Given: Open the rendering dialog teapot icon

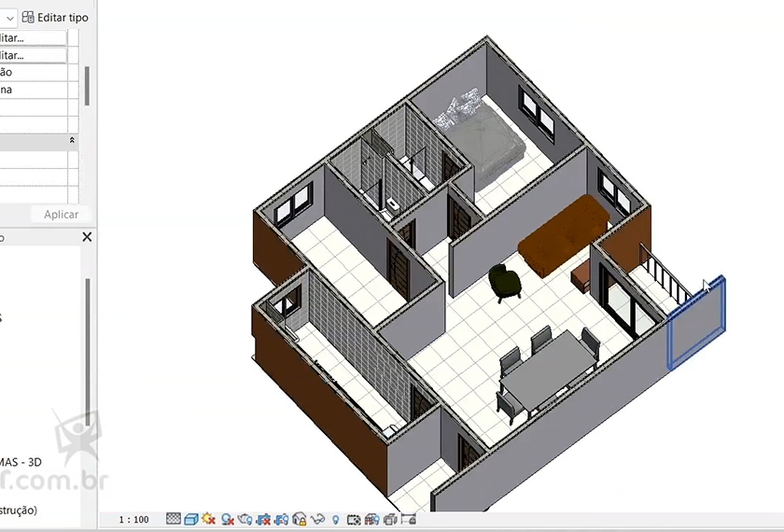Looking at the screenshot, I should 245,519.
